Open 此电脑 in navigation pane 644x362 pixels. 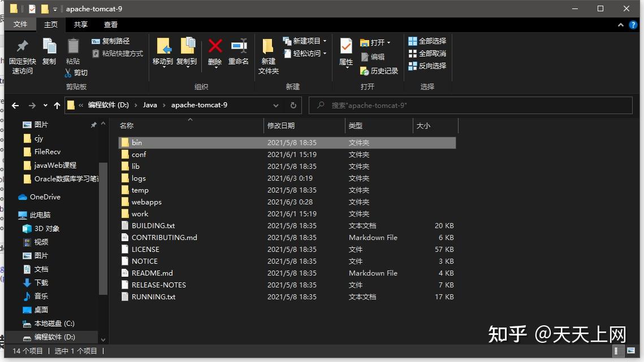point(34,215)
